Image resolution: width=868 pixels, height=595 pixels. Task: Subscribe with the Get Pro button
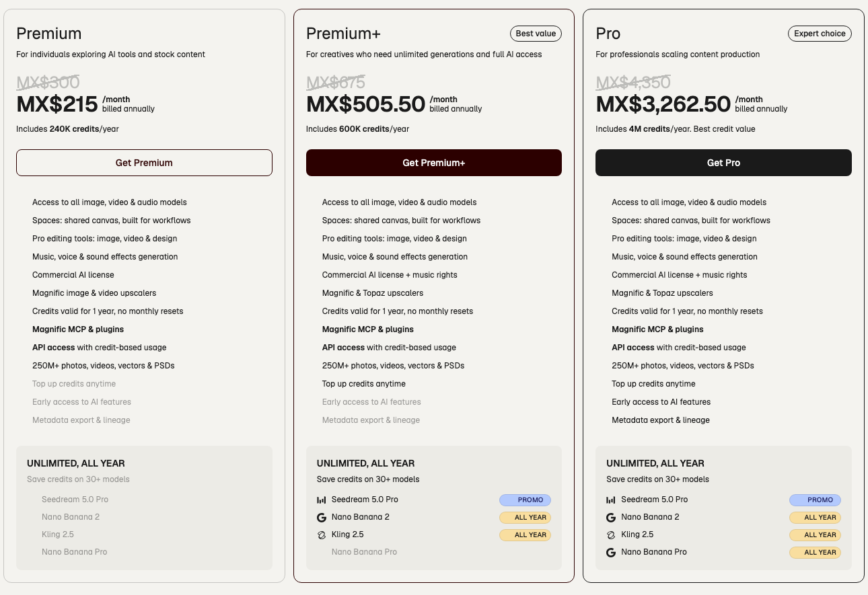[x=723, y=163]
